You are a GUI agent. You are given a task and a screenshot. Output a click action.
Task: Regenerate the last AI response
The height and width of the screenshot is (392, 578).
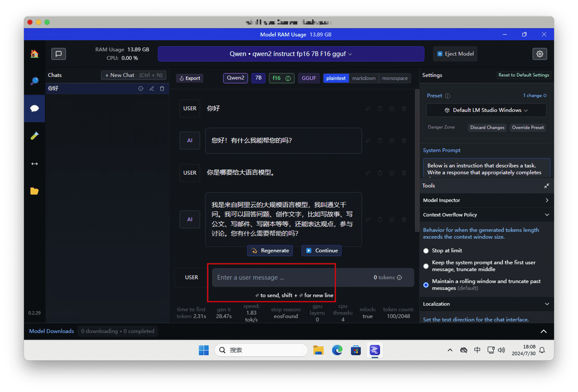point(270,251)
